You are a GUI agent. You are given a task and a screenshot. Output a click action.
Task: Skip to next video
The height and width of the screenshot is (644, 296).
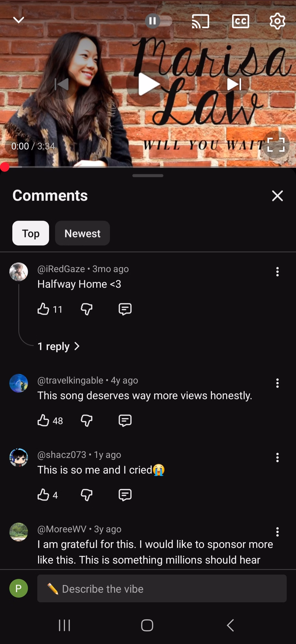click(234, 84)
